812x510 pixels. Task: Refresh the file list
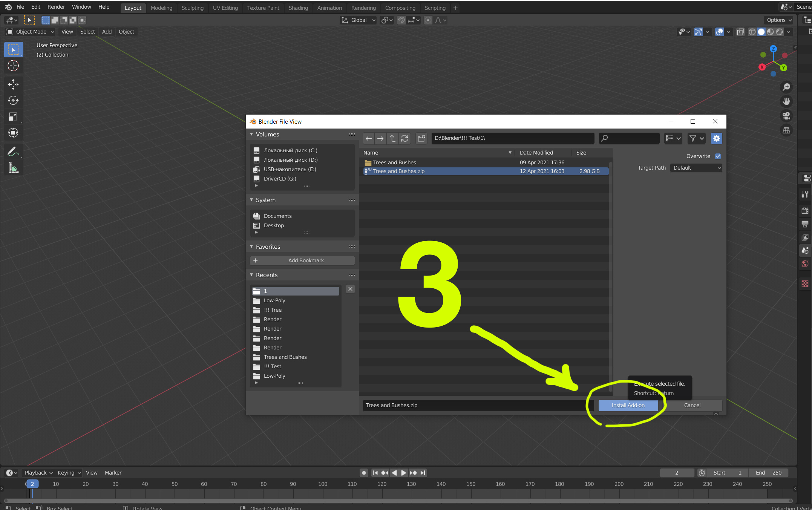click(405, 138)
